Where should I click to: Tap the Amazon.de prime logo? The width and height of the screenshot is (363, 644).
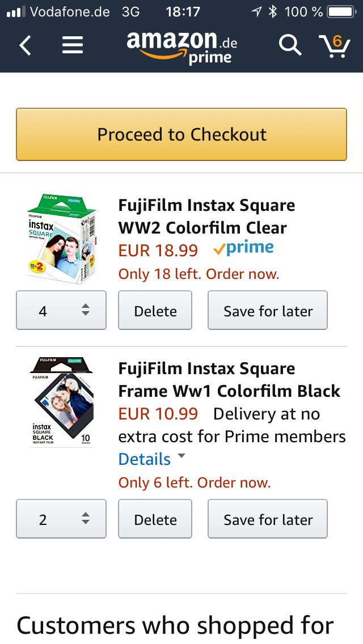pyautogui.click(x=181, y=46)
